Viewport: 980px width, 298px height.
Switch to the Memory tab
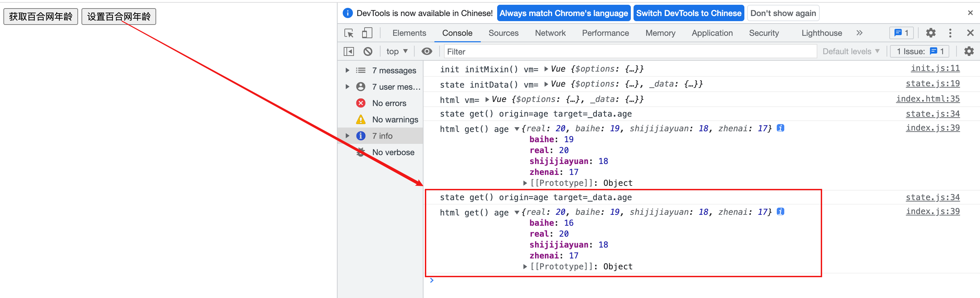tap(660, 33)
